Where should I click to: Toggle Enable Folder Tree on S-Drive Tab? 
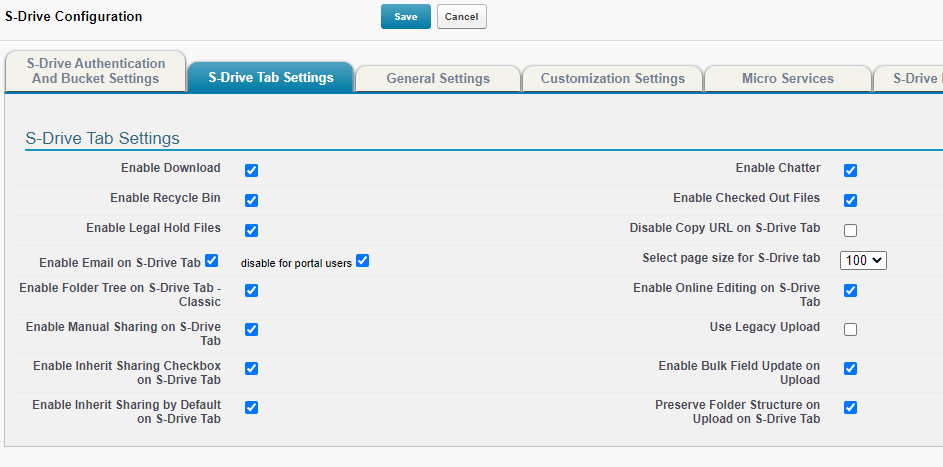[x=252, y=290]
